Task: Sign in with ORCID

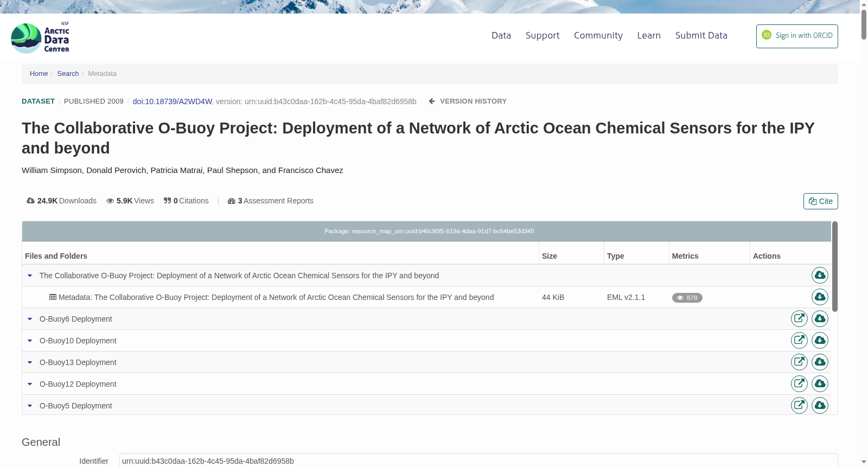Action: (x=797, y=36)
